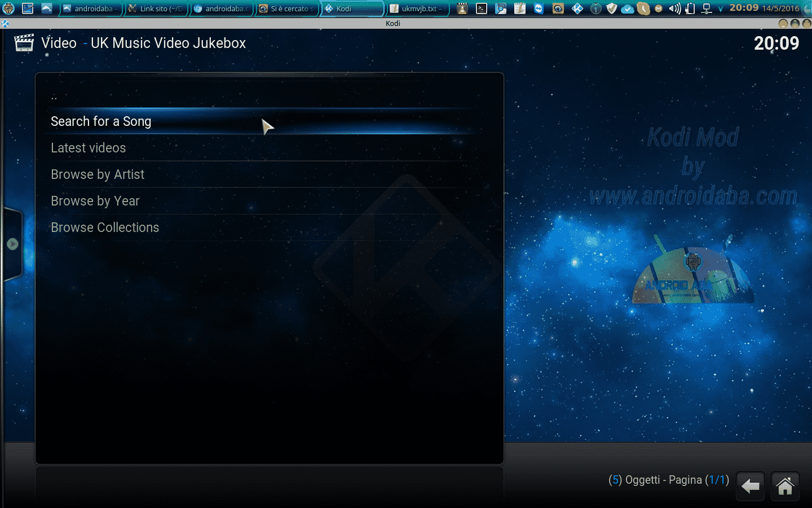Click the clock-shaped tray icon
Screen dimensions: 812x508
coord(643,8)
